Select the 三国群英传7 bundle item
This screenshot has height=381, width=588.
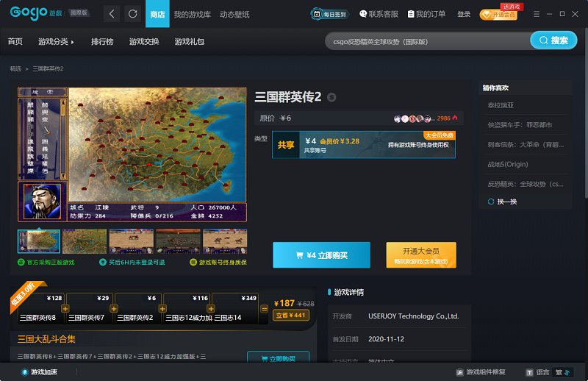[89, 309]
